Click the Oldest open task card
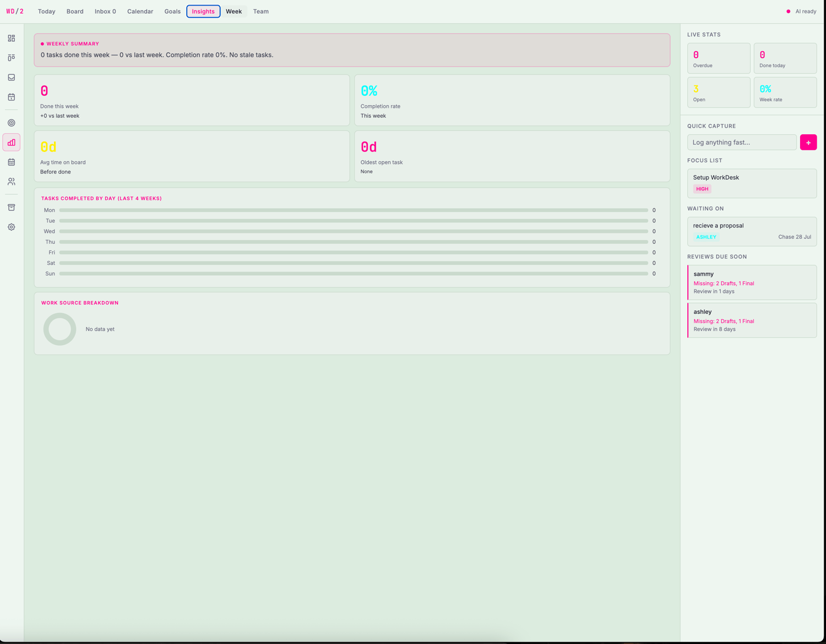The height and width of the screenshot is (644, 826). click(x=512, y=156)
